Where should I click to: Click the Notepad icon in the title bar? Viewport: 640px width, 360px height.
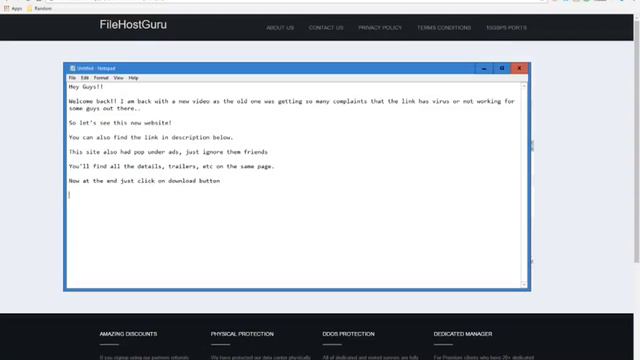(72, 68)
